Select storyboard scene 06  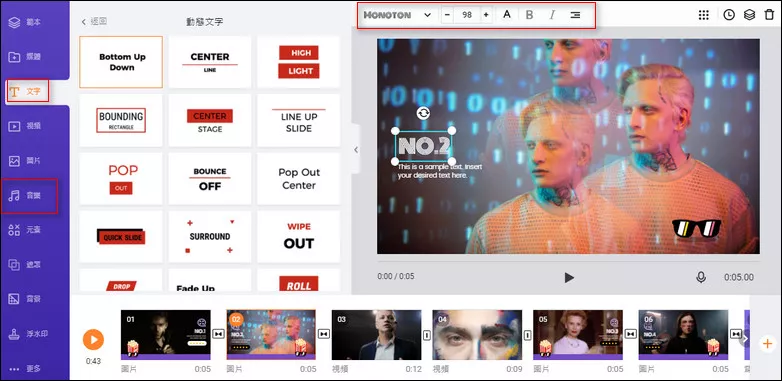(683, 335)
